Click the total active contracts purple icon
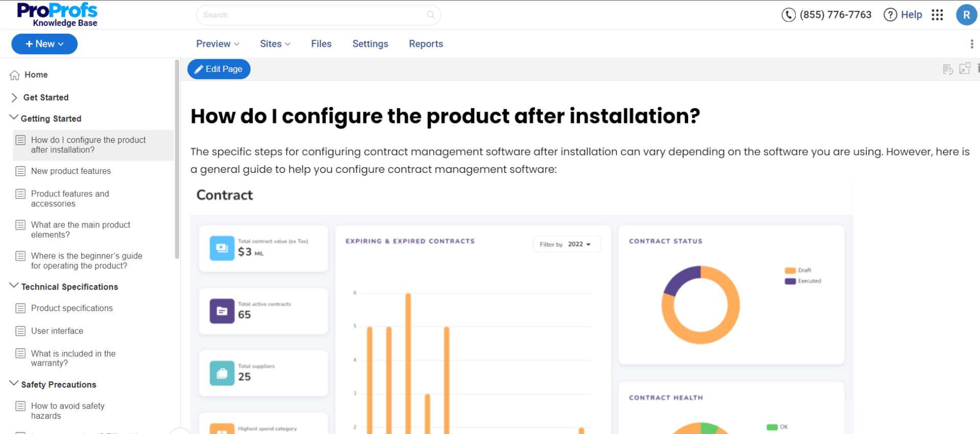Image resolution: width=980 pixels, height=434 pixels. point(222,311)
